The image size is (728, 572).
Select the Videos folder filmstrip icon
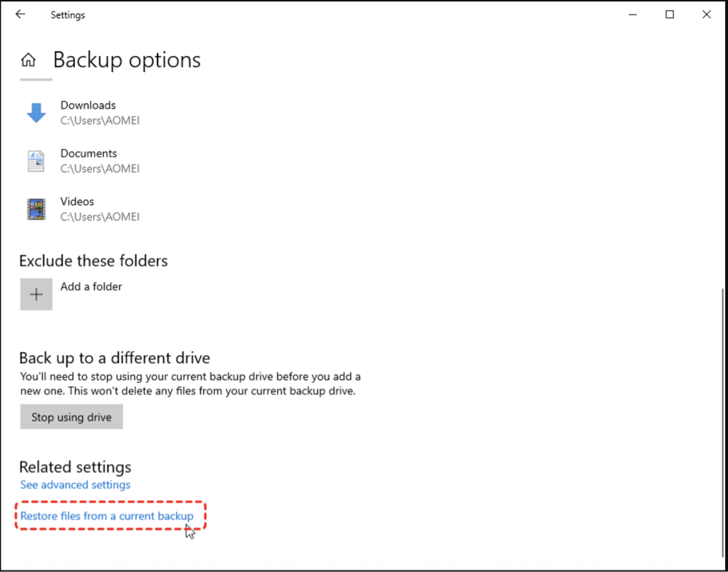coord(36,209)
